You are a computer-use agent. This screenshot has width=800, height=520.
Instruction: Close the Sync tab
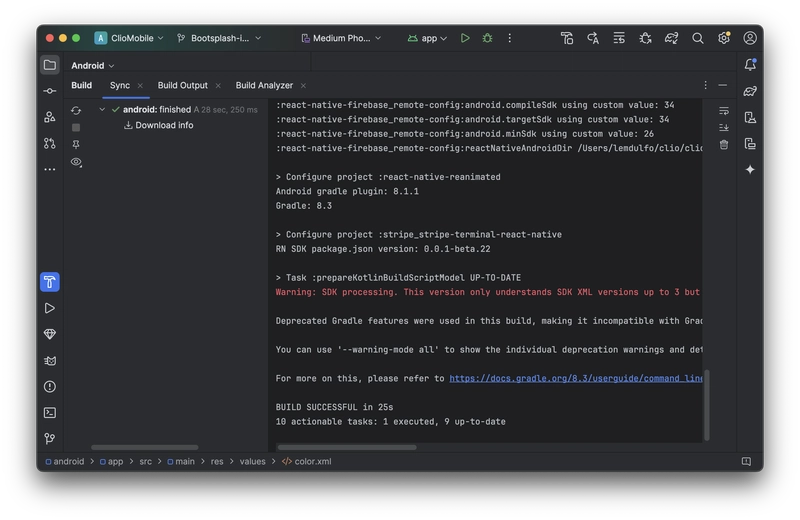pyautogui.click(x=140, y=86)
